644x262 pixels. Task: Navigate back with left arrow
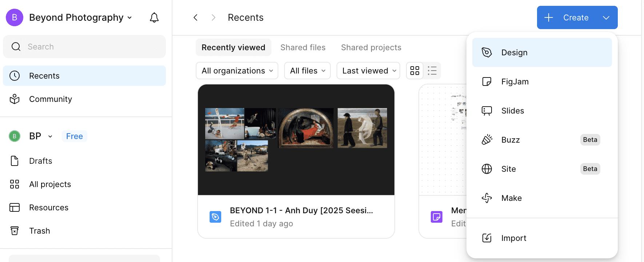tap(195, 17)
